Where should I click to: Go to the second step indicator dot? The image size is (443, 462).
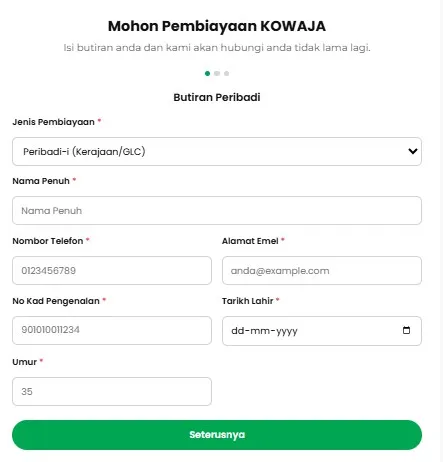click(217, 73)
